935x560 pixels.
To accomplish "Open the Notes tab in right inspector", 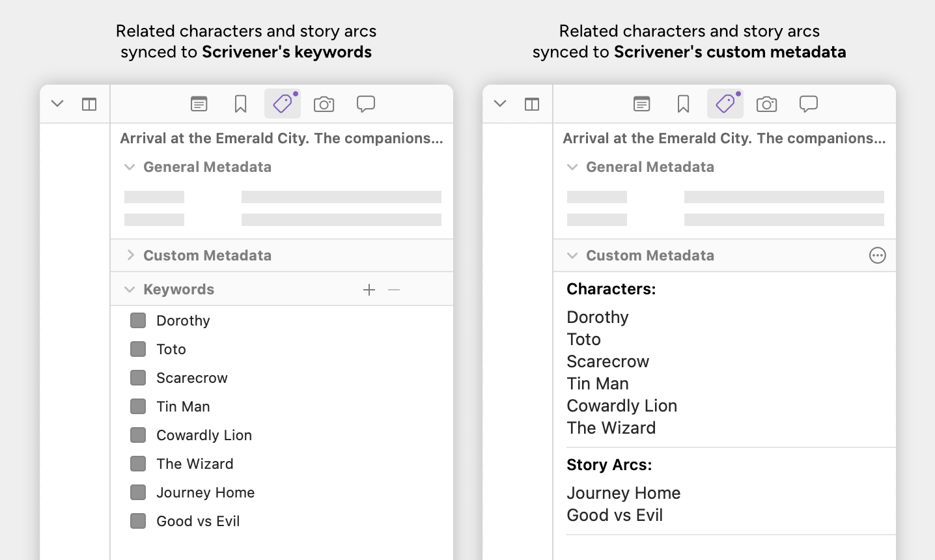I will tap(641, 104).
